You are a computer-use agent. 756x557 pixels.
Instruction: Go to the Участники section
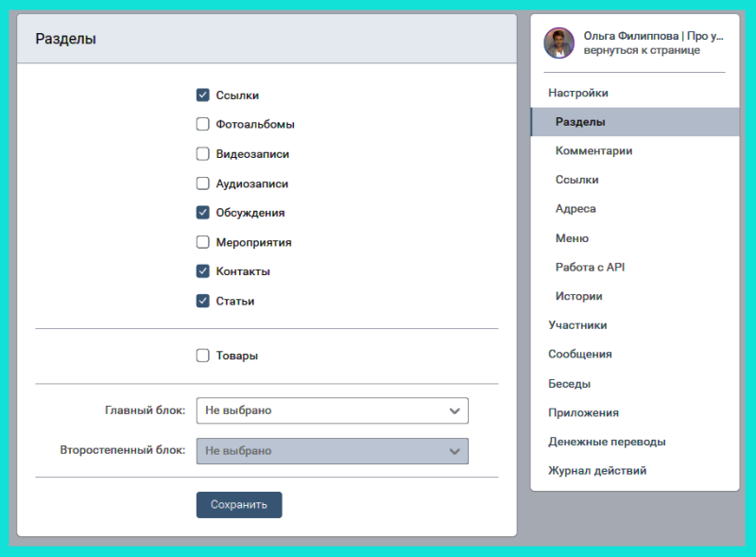point(577,325)
